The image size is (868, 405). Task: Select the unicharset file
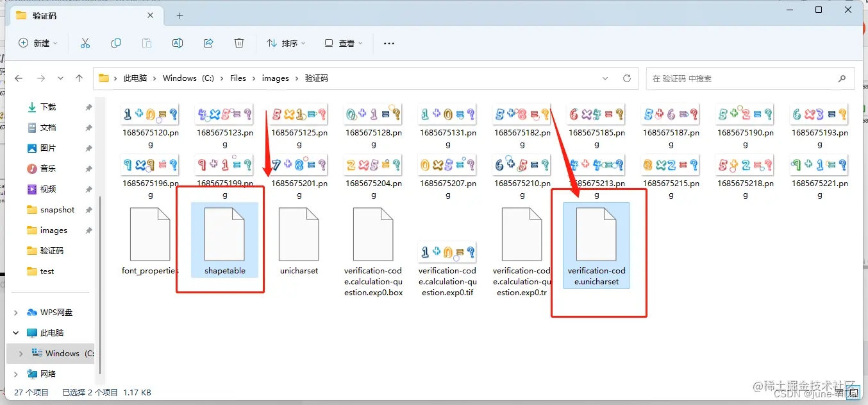pos(299,241)
